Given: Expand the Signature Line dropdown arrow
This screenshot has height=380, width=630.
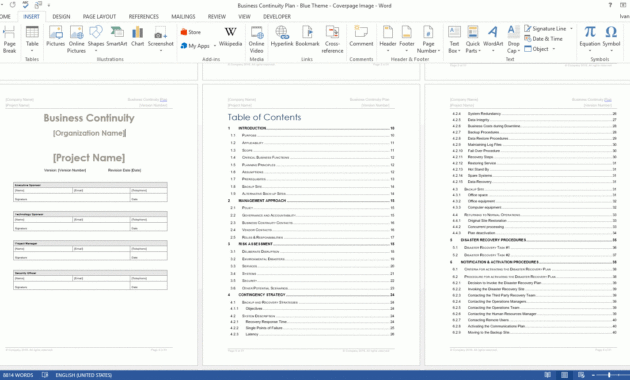Looking at the screenshot, I should (x=571, y=29).
